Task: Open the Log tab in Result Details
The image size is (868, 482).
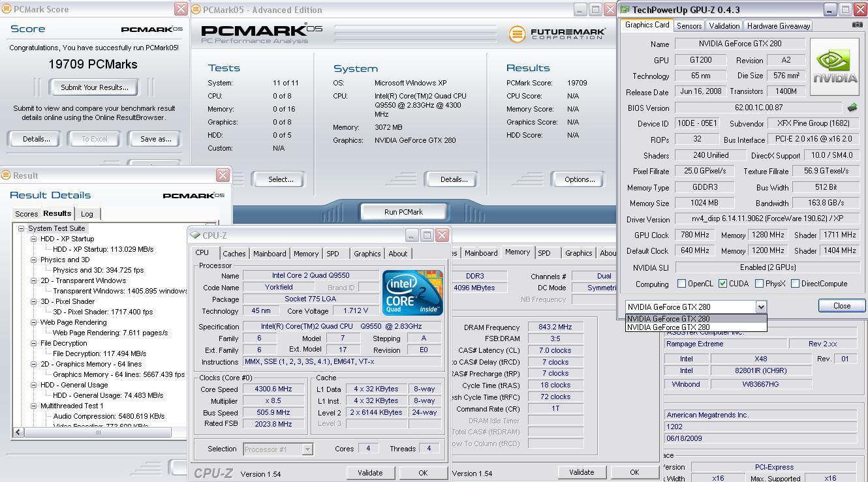Action: pos(87,214)
